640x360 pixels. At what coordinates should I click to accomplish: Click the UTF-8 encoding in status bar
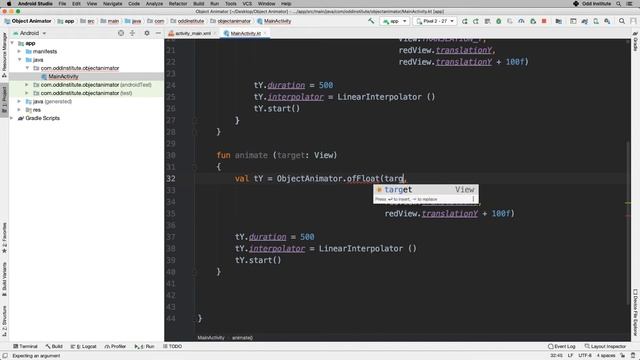[x=584, y=356]
